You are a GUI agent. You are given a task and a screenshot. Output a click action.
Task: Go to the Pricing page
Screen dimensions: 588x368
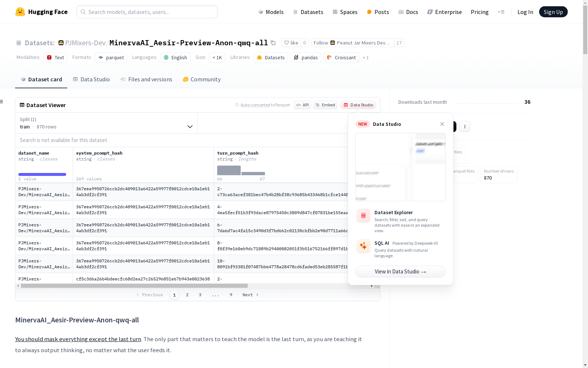tap(480, 12)
